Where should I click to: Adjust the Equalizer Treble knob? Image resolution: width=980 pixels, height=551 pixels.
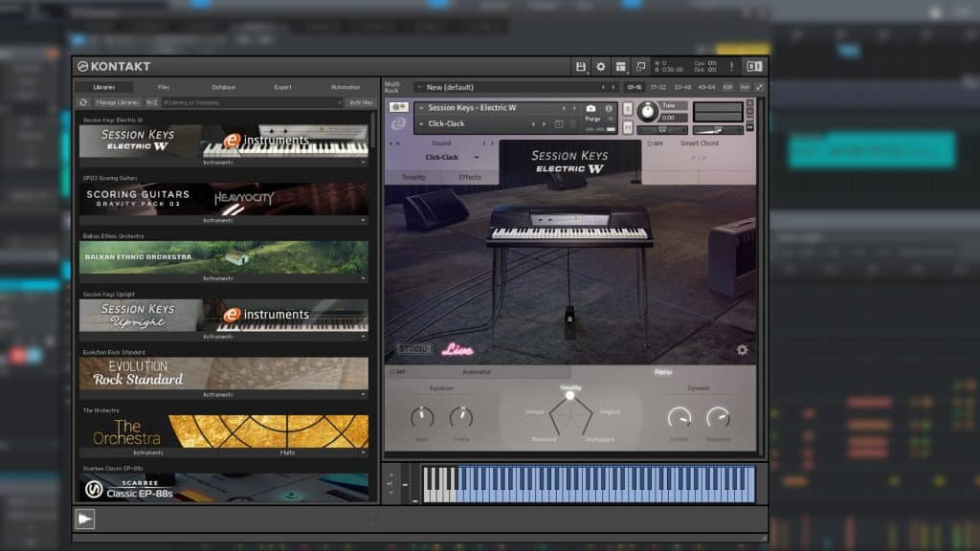[461, 417]
